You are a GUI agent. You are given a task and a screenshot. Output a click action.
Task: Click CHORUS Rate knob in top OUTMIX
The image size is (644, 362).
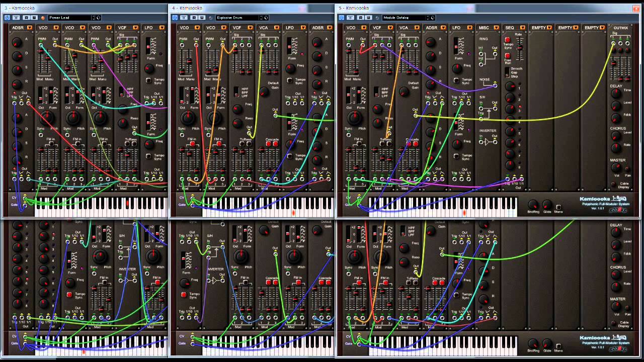click(x=615, y=147)
